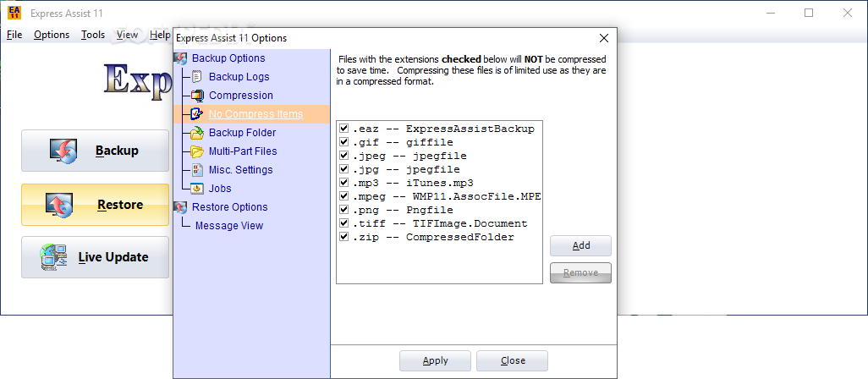Select '.zip -- CompressedFolder' list text

click(433, 237)
